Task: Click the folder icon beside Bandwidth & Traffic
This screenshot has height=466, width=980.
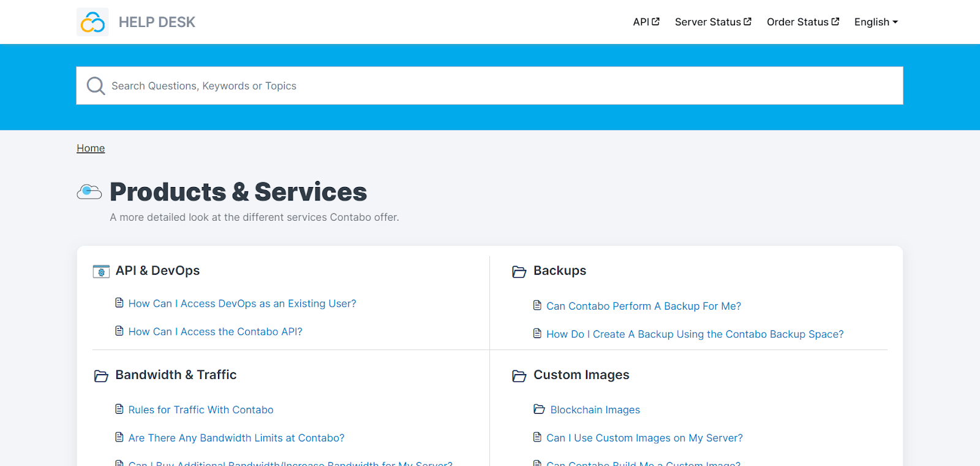Action: coord(101,376)
